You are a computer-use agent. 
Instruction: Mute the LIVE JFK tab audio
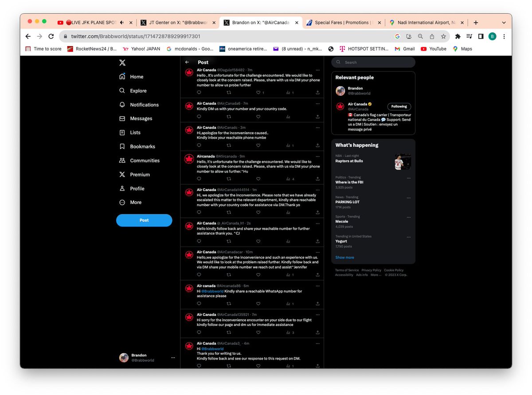point(121,23)
